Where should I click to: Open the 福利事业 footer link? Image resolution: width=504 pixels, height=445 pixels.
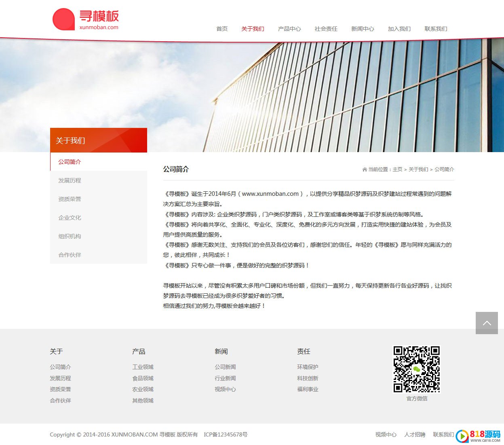pyautogui.click(x=308, y=389)
